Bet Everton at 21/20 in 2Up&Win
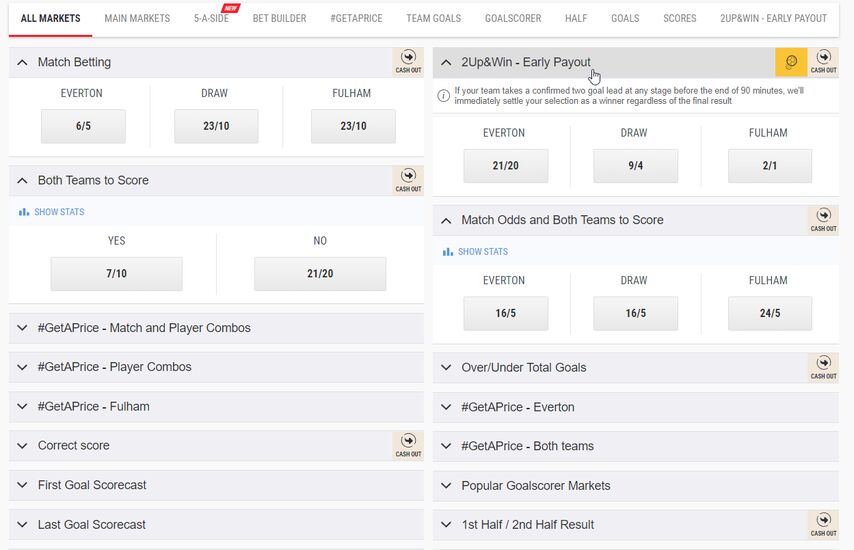 tap(505, 166)
